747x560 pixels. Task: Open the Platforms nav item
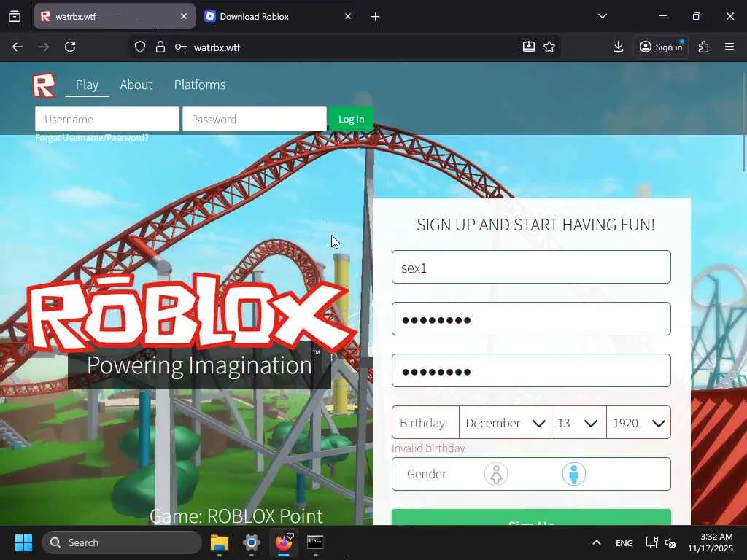200,85
